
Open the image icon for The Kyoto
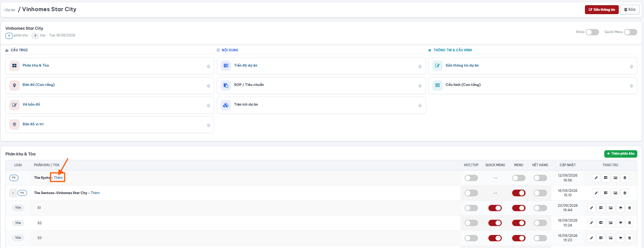coord(615,178)
